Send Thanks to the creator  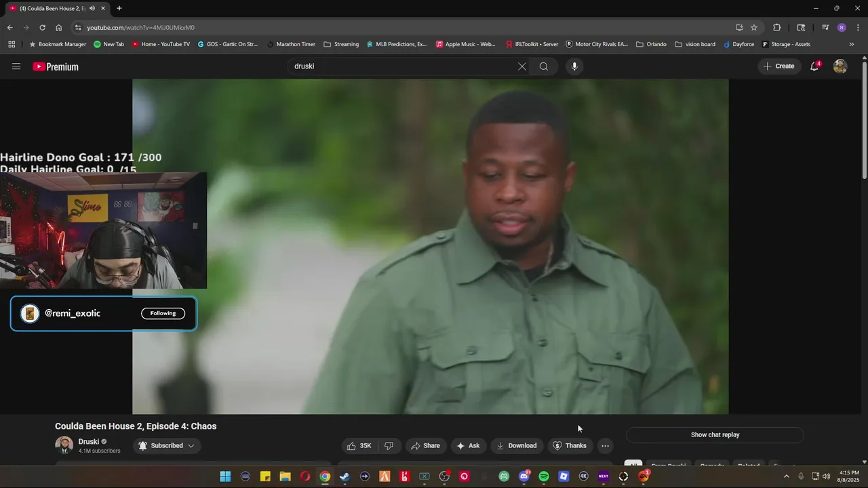point(570,445)
